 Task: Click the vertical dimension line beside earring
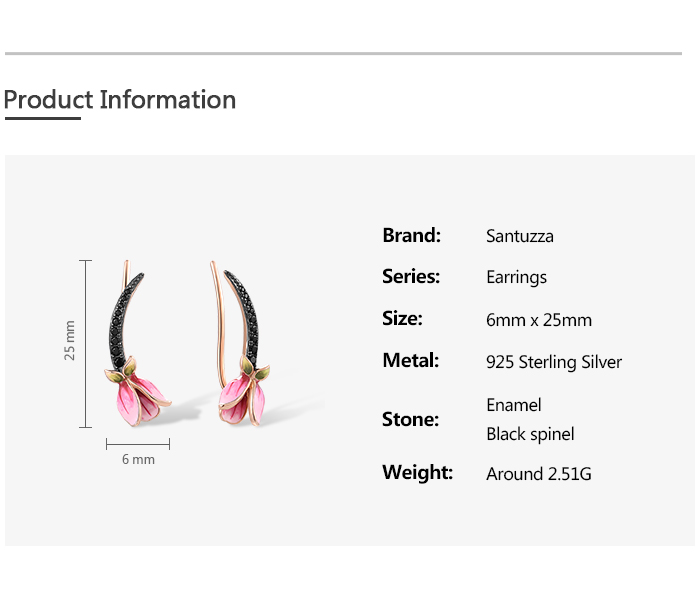[85, 344]
